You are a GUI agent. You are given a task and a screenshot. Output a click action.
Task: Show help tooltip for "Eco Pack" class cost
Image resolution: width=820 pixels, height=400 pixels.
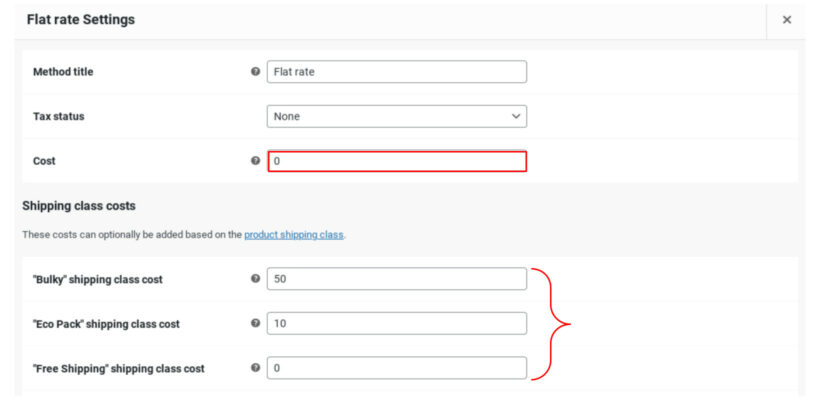point(255,324)
